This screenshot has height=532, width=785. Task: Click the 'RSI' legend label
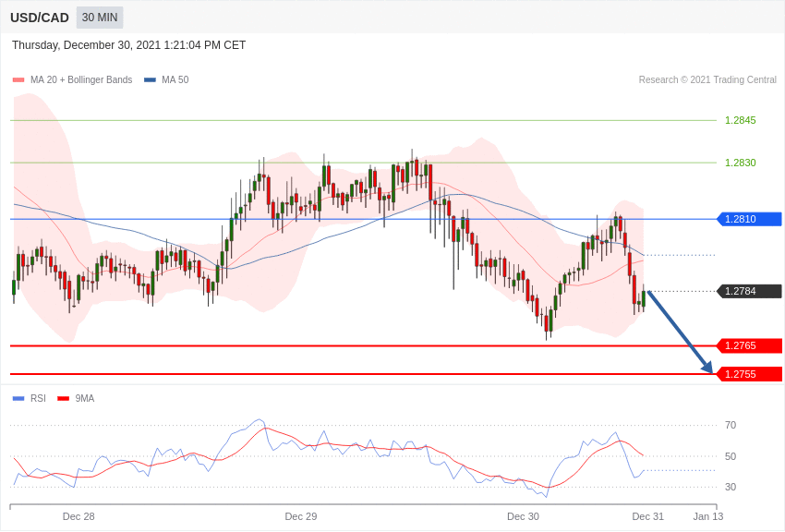[x=38, y=398]
